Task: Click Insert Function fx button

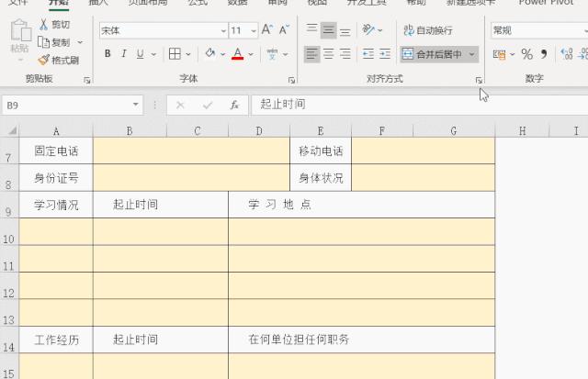Action: tap(234, 106)
